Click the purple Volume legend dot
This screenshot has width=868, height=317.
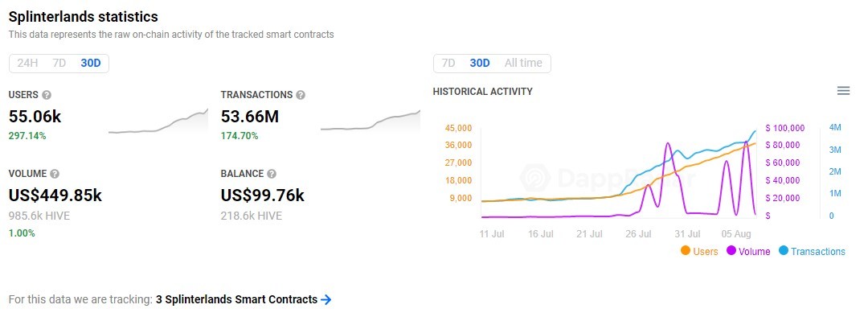[731, 251]
